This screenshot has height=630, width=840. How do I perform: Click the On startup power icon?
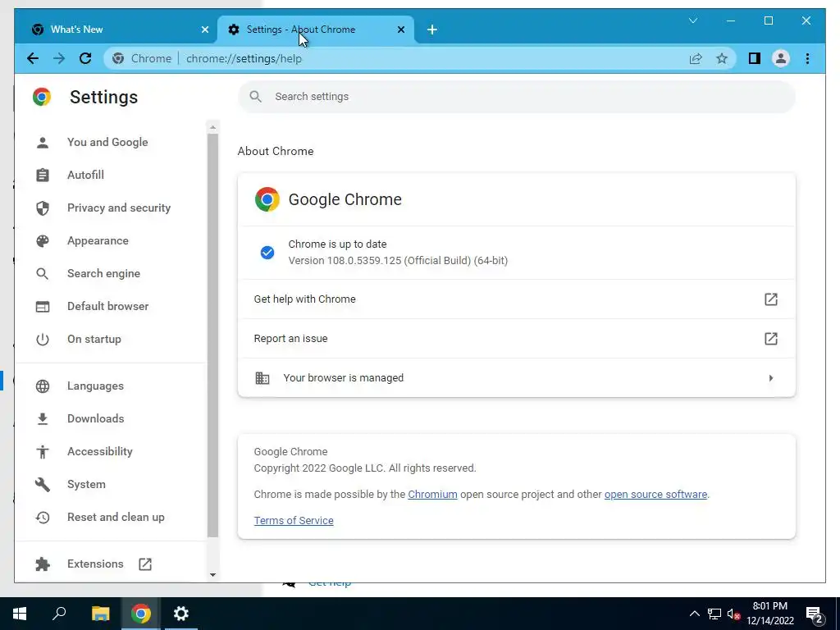coord(43,339)
